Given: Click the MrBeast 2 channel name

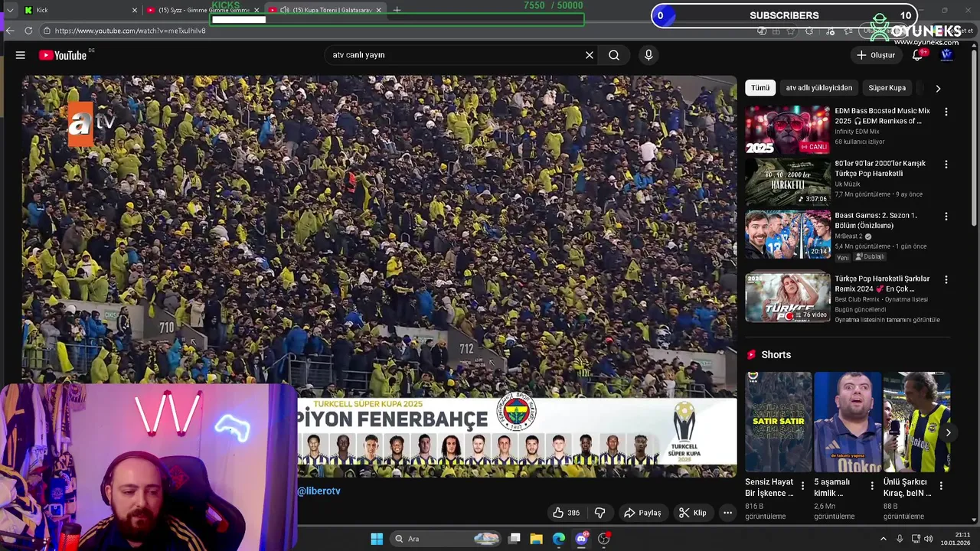Looking at the screenshot, I should [849, 236].
